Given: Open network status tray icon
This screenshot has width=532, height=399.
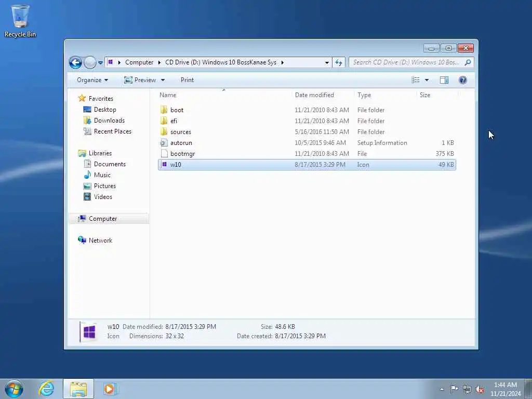Looking at the screenshot, I should (x=467, y=390).
